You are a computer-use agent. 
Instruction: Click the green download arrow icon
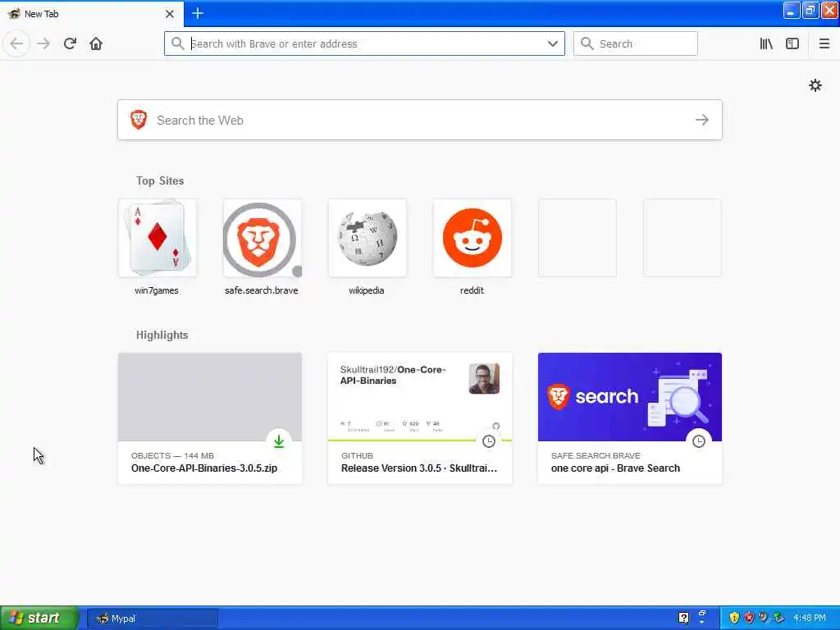pos(279,441)
